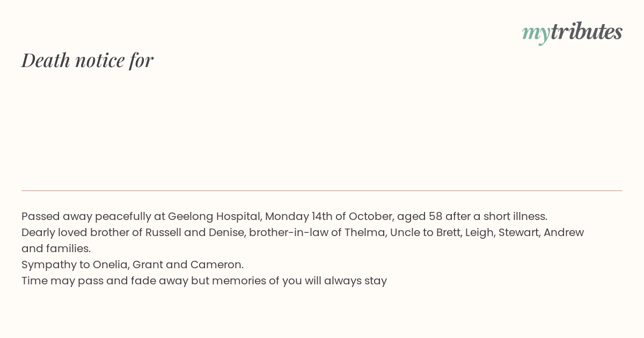Click the words 'Geelong Hospital'
The image size is (644, 338).
click(215, 217)
